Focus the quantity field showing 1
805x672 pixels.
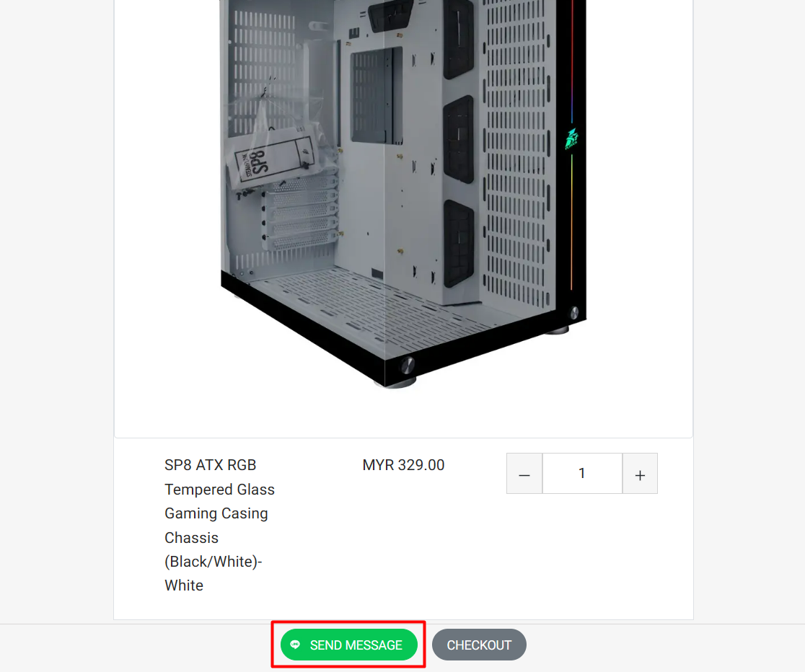pos(582,473)
